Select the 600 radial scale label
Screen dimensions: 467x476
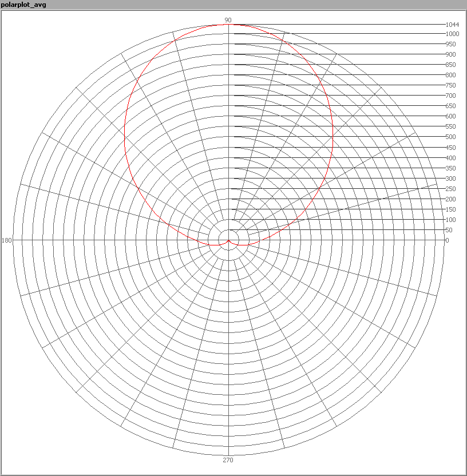[451, 116]
